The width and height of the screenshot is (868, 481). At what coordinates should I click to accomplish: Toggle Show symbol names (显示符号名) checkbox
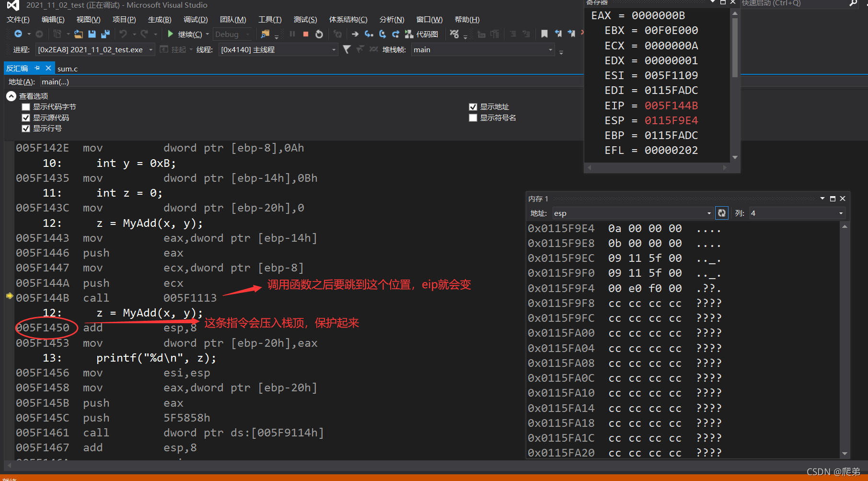tap(473, 117)
